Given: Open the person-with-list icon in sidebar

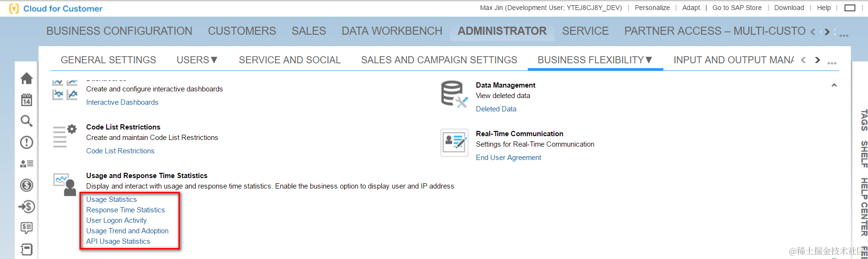Looking at the screenshot, I should [x=27, y=164].
